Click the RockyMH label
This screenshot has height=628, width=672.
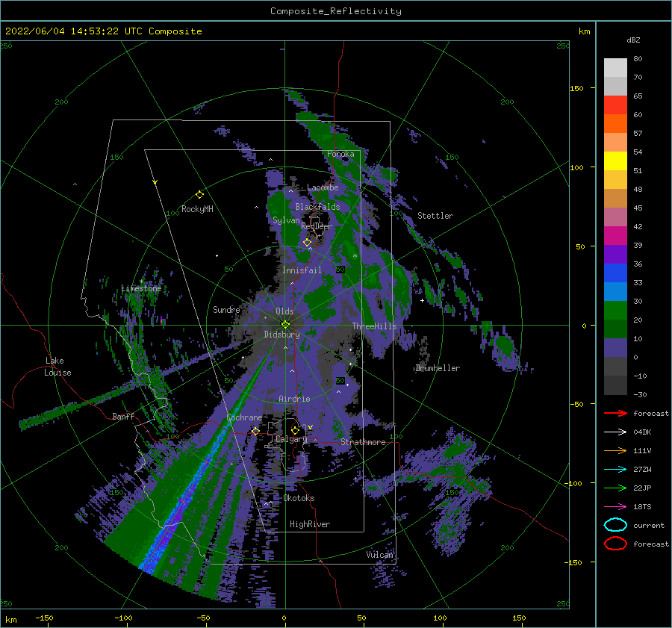(197, 209)
